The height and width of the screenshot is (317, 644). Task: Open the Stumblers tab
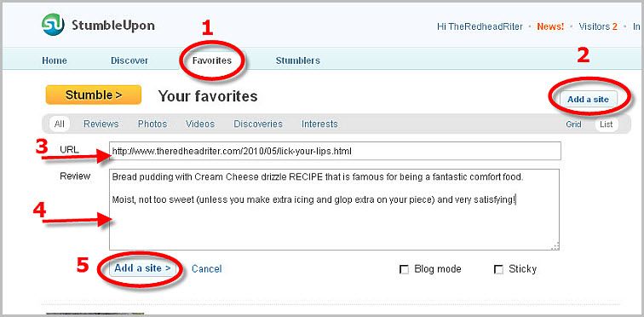coord(298,61)
